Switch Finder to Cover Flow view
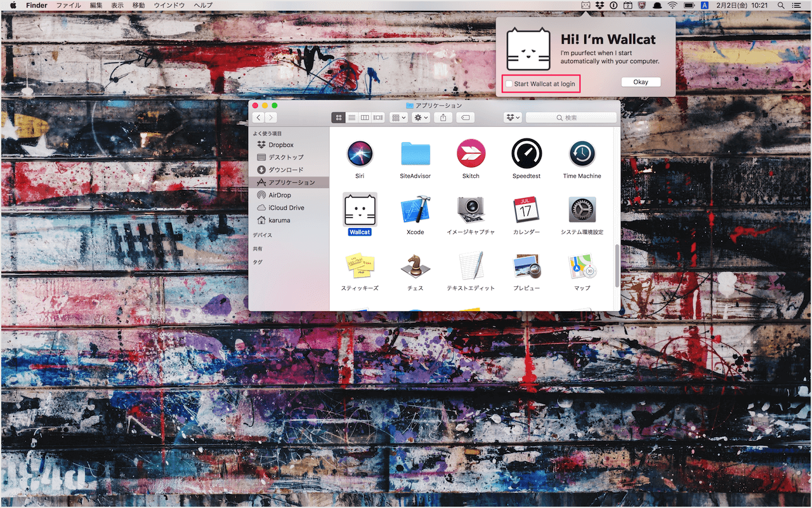This screenshot has width=812, height=508. [x=378, y=117]
